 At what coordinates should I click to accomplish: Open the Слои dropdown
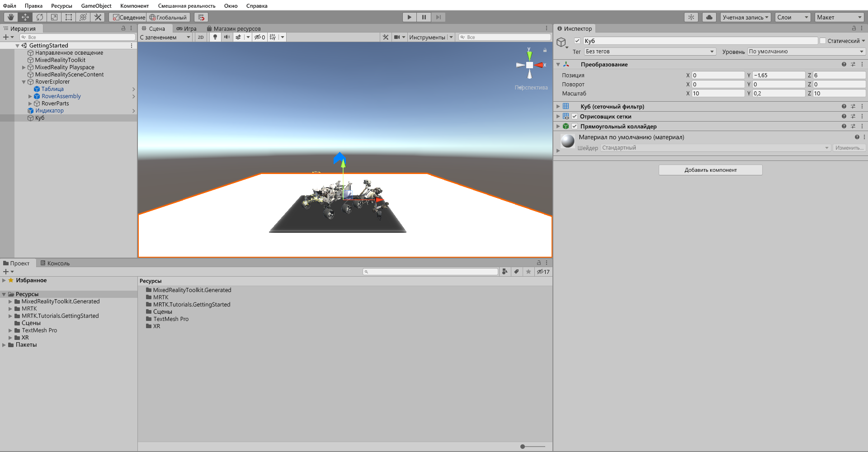tap(793, 17)
